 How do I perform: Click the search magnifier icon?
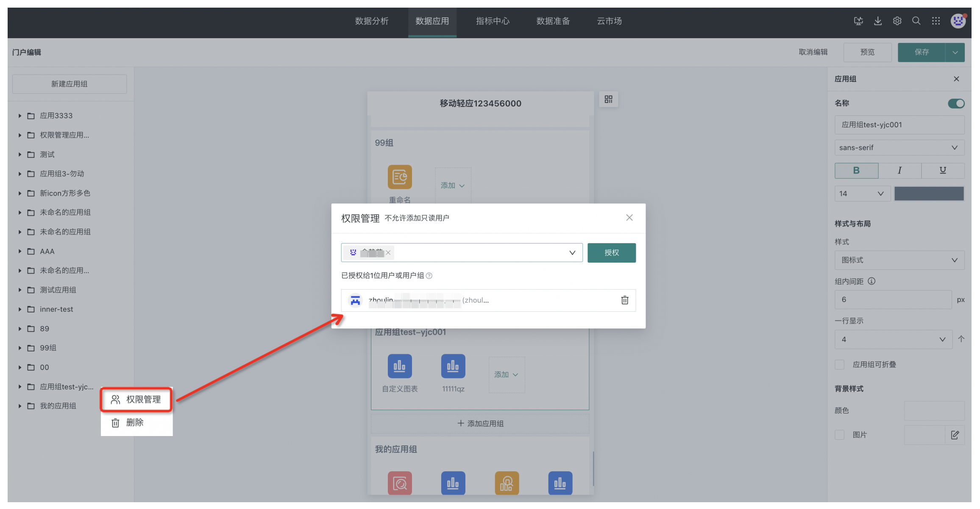[916, 21]
